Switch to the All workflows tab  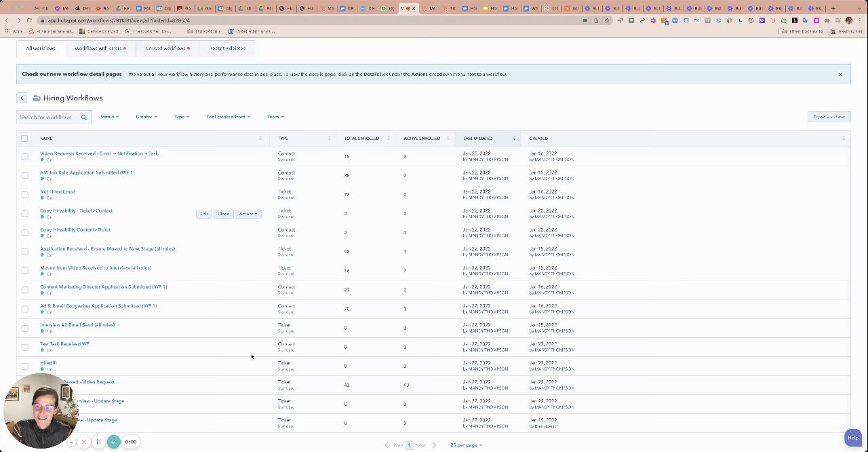pyautogui.click(x=41, y=49)
